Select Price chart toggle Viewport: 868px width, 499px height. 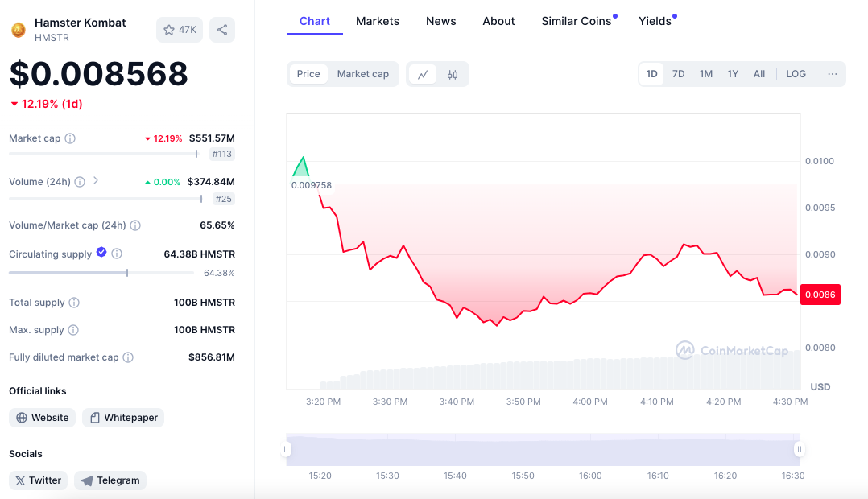(308, 74)
